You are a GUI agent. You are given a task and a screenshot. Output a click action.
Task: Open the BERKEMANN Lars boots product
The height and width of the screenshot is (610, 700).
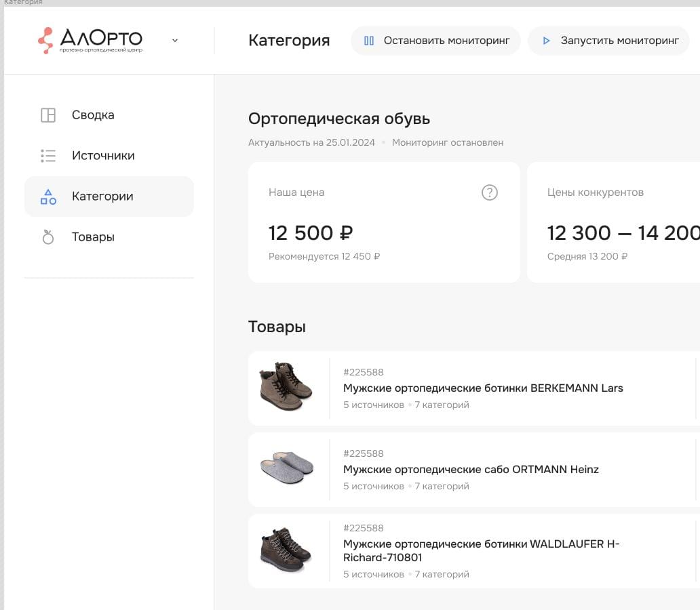tap(483, 388)
